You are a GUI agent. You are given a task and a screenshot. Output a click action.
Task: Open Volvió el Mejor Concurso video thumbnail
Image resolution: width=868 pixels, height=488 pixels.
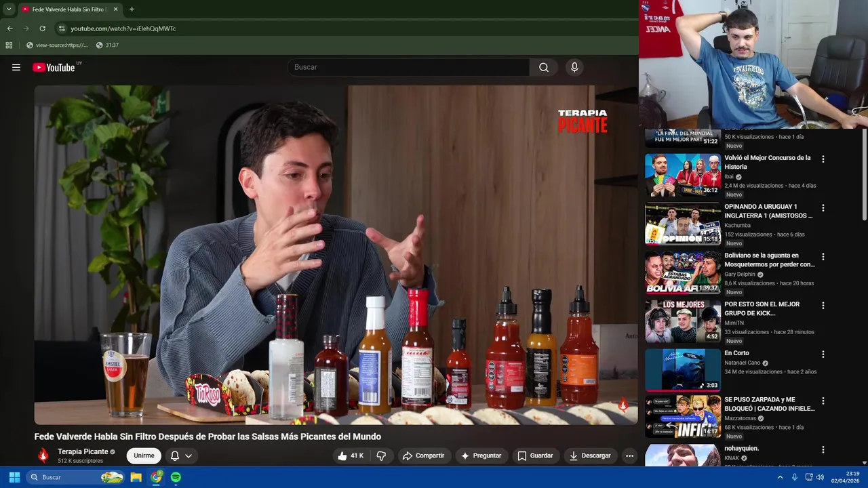[682, 175]
